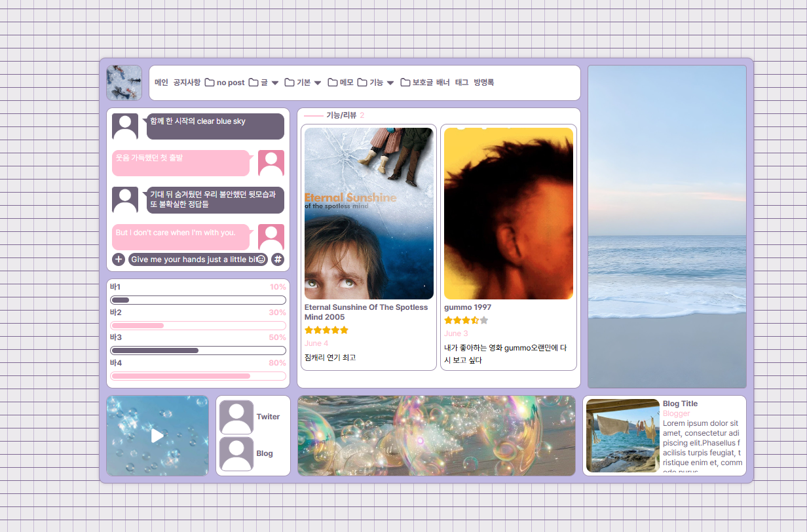Click the folder icon beside 글
Image resolution: width=807 pixels, height=532 pixels.
(253, 83)
